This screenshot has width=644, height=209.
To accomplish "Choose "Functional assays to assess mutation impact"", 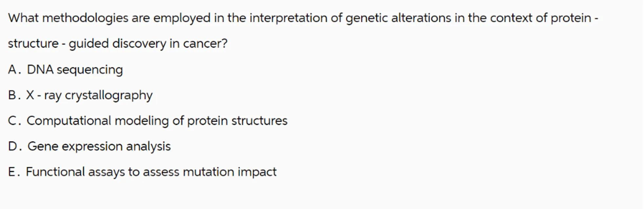I will tap(151, 172).
